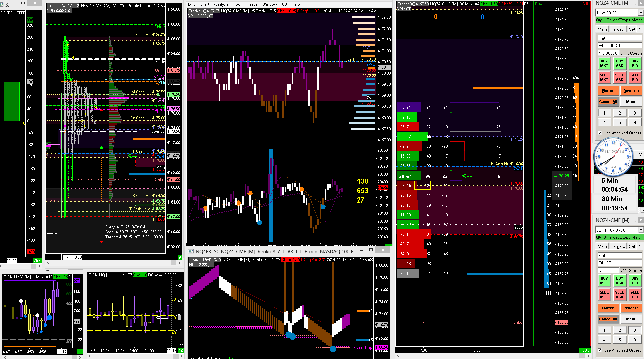
Task: Click the '00:04:54' countdown timer
Action: (x=614, y=189)
